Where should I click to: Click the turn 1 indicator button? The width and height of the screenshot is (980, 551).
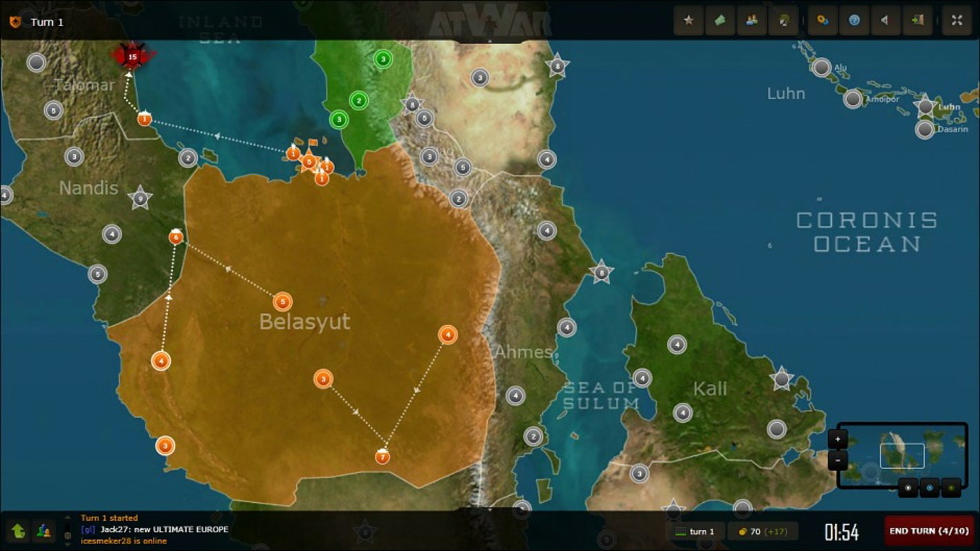[x=695, y=531]
